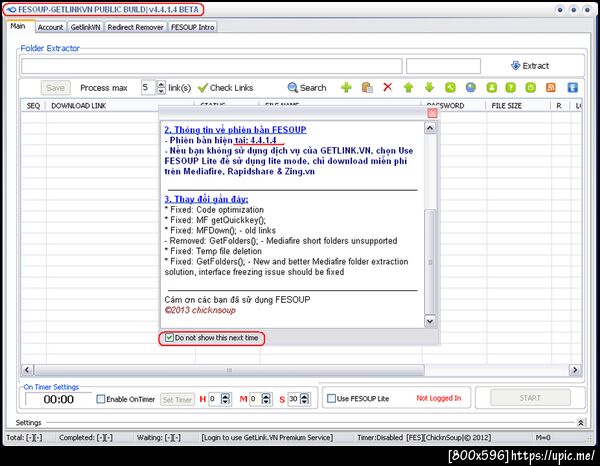Screen dimensions: 600x466
Task: Click the table horizontal scrollbar thumb
Action: tap(229, 370)
